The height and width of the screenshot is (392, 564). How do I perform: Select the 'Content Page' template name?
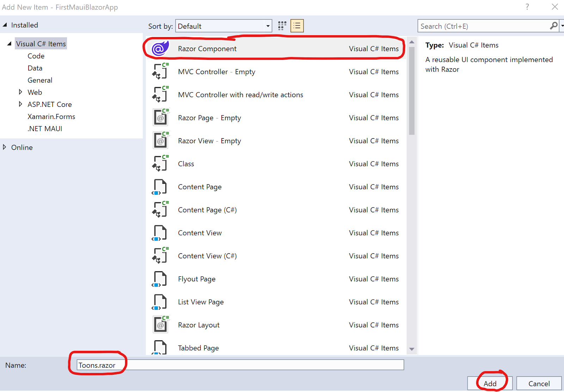click(x=200, y=187)
